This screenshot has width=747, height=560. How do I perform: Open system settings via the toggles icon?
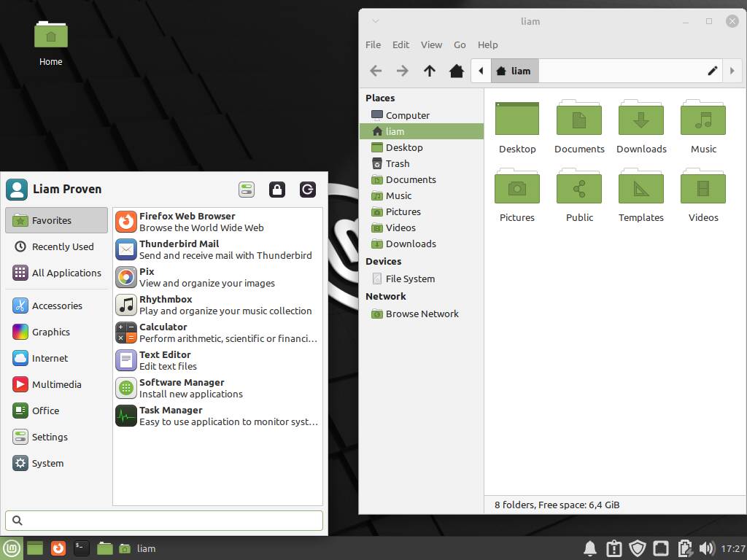pos(247,189)
